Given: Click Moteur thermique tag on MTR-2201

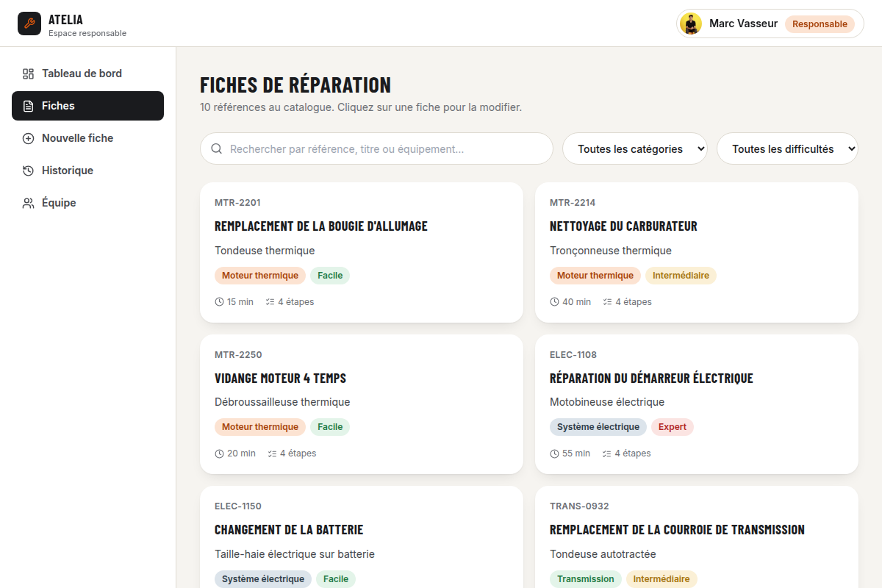Looking at the screenshot, I should [260, 276].
